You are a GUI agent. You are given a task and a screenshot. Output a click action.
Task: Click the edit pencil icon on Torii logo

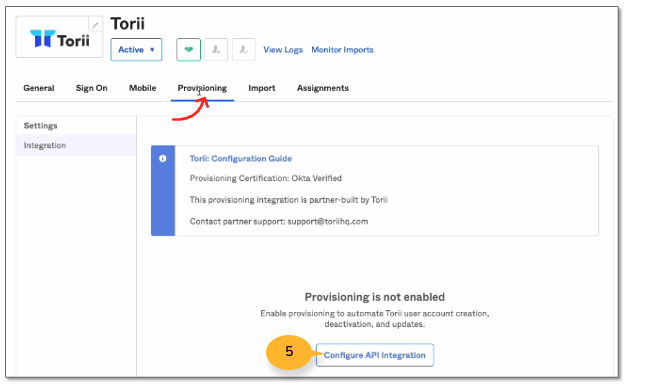click(x=95, y=25)
